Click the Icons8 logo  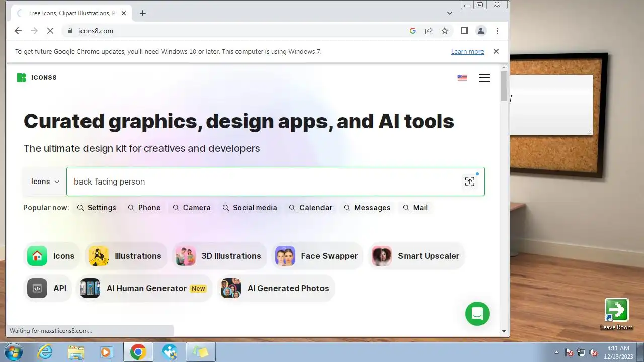pyautogui.click(x=37, y=78)
